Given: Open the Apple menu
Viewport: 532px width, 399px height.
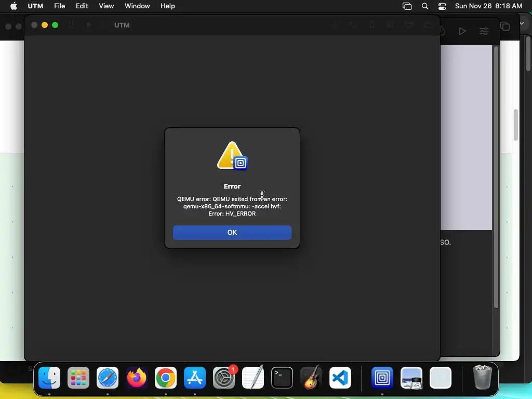Looking at the screenshot, I should [x=14, y=6].
